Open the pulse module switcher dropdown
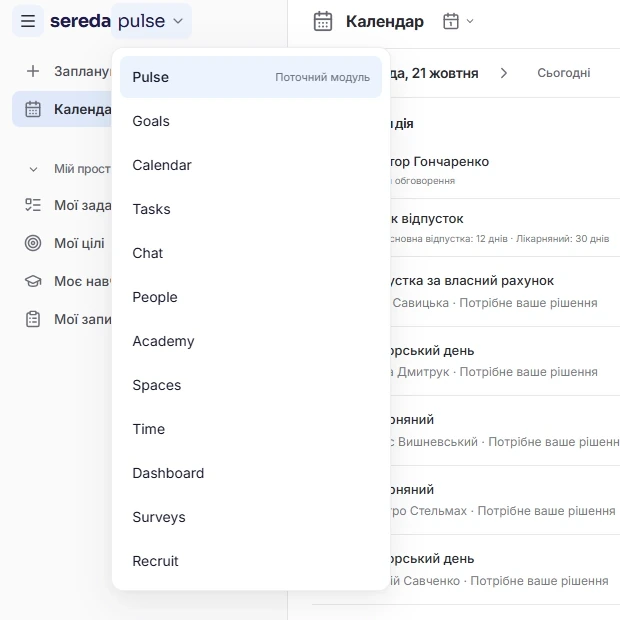Viewport: 620px width, 620px height. (x=151, y=21)
